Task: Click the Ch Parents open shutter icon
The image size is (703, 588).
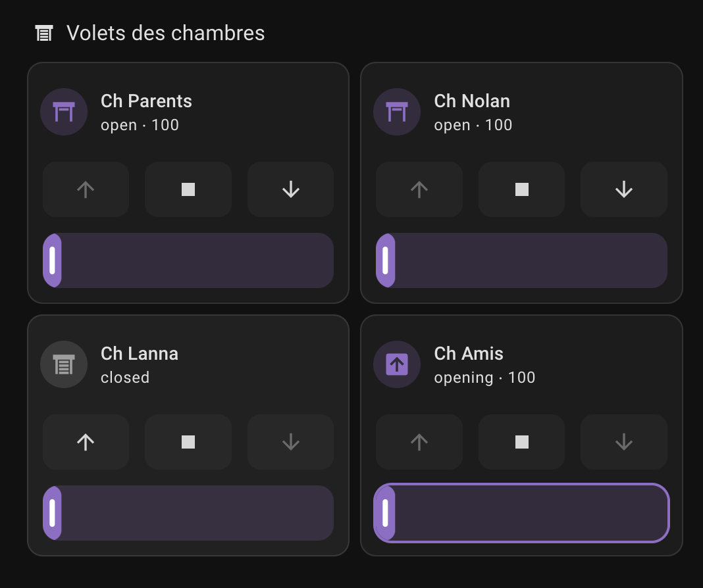Action: click(64, 112)
